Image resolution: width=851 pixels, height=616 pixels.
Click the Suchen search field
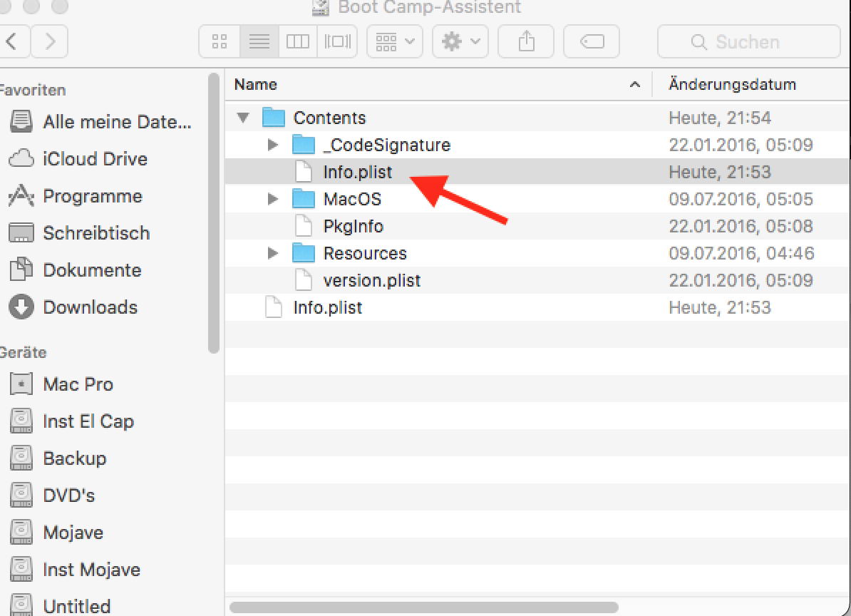coord(748,42)
